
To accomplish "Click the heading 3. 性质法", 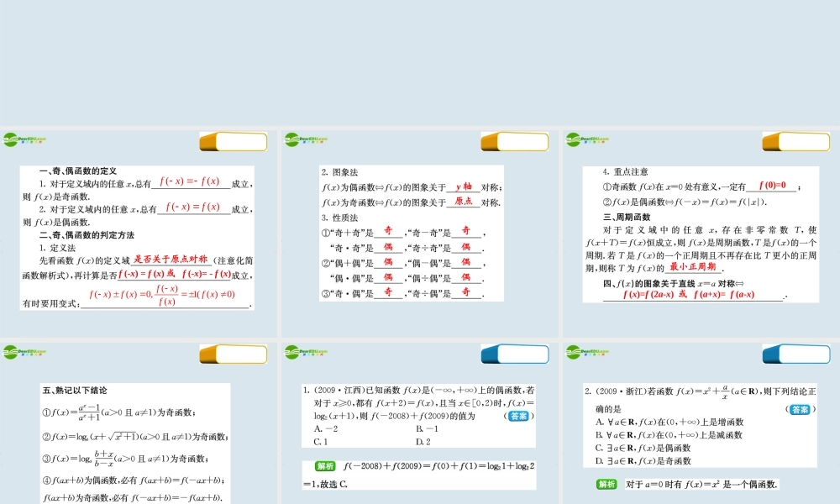I will [339, 218].
